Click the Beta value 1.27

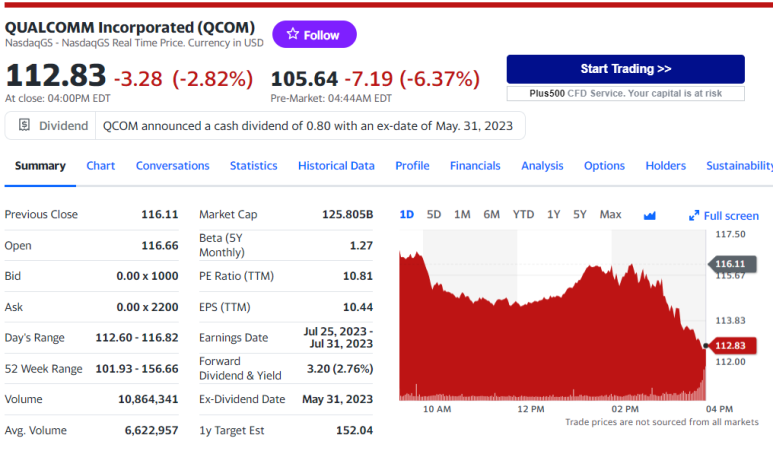click(x=361, y=245)
